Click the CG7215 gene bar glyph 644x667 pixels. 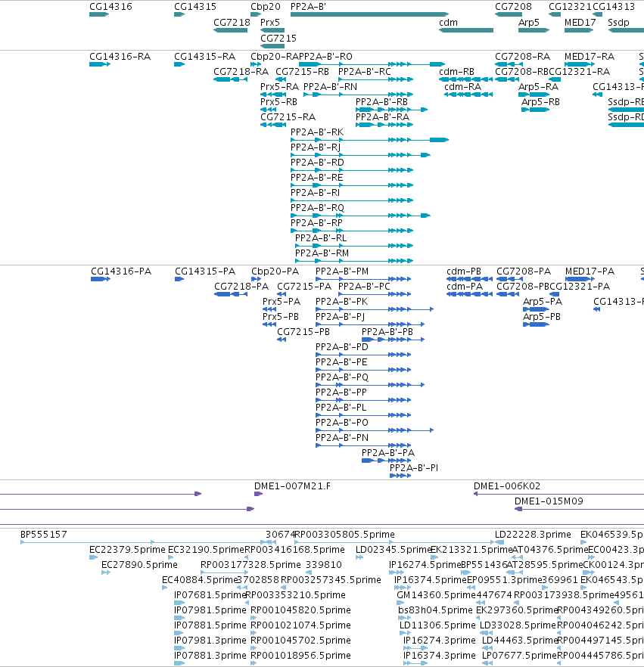[x=272, y=46]
